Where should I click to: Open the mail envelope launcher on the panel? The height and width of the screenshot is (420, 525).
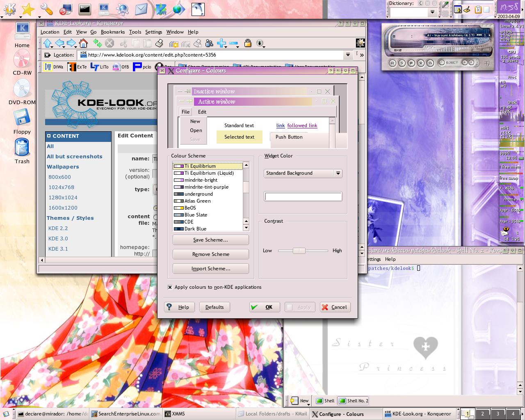[141, 9]
